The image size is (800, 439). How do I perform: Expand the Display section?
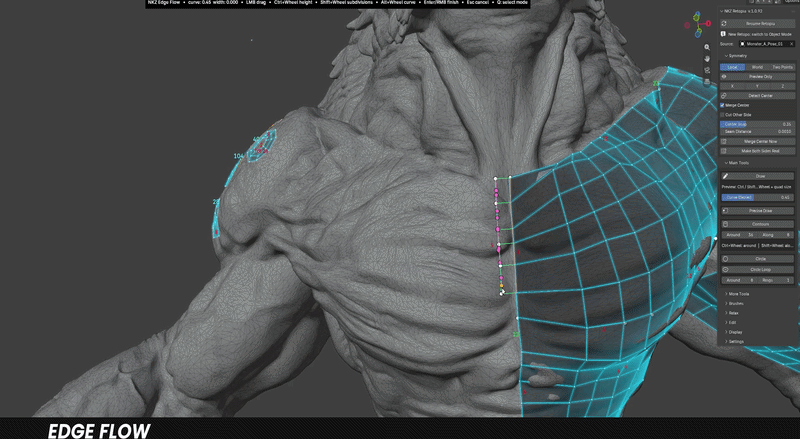[734, 332]
